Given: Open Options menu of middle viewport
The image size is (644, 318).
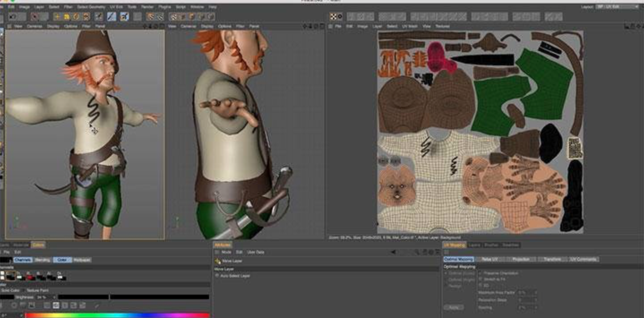Looking at the screenshot, I should coord(224,26).
